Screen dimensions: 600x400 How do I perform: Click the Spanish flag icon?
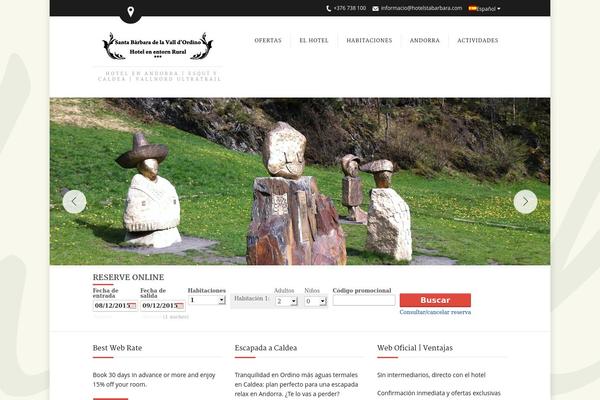(473, 8)
